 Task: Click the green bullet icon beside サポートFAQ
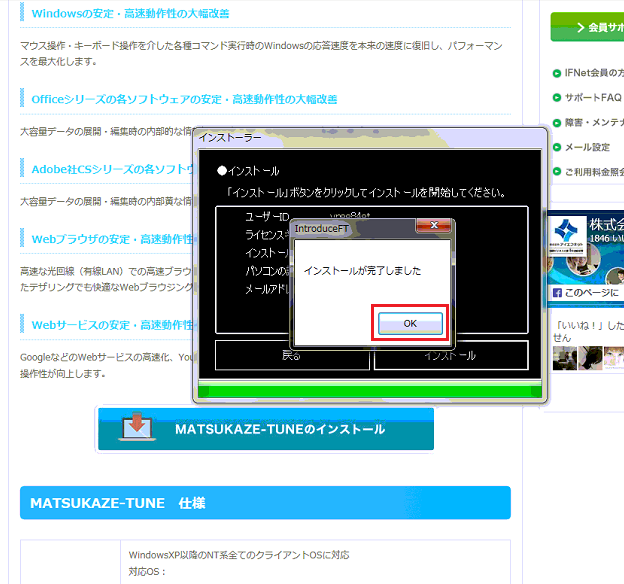coord(557,98)
